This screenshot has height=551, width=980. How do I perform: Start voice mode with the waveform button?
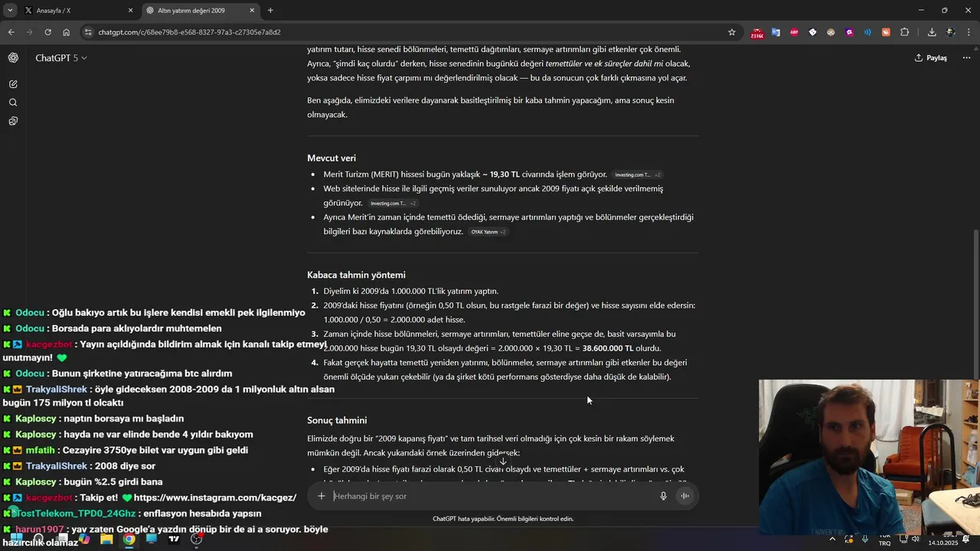(x=685, y=496)
